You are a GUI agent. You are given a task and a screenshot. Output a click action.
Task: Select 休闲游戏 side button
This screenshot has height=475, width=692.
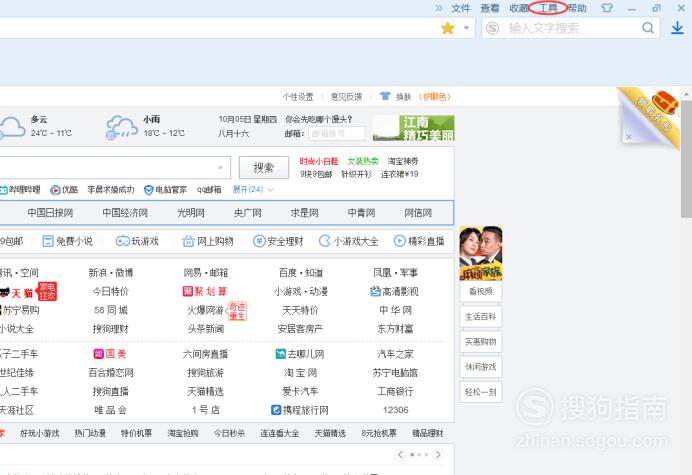[481, 367]
